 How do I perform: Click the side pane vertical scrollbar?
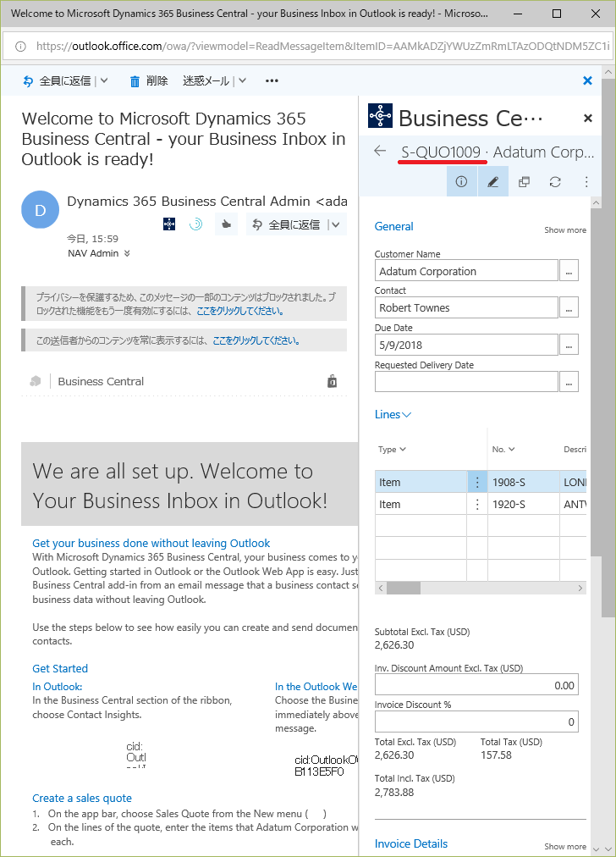tap(597, 383)
